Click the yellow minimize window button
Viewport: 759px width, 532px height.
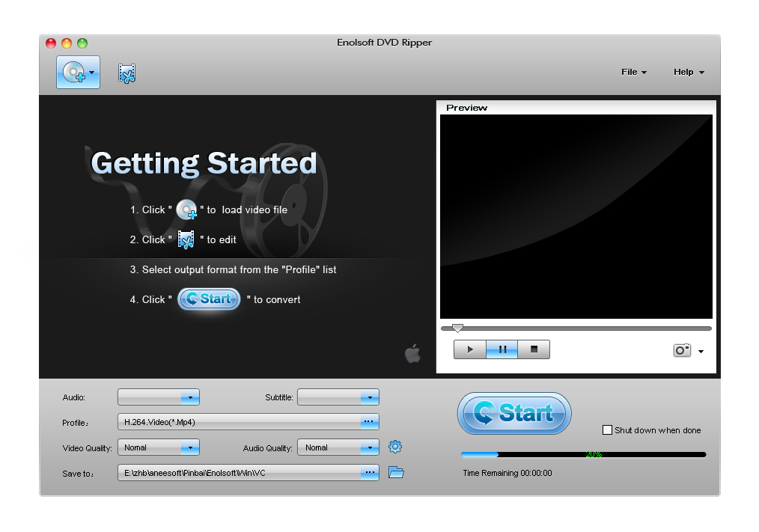coord(67,43)
